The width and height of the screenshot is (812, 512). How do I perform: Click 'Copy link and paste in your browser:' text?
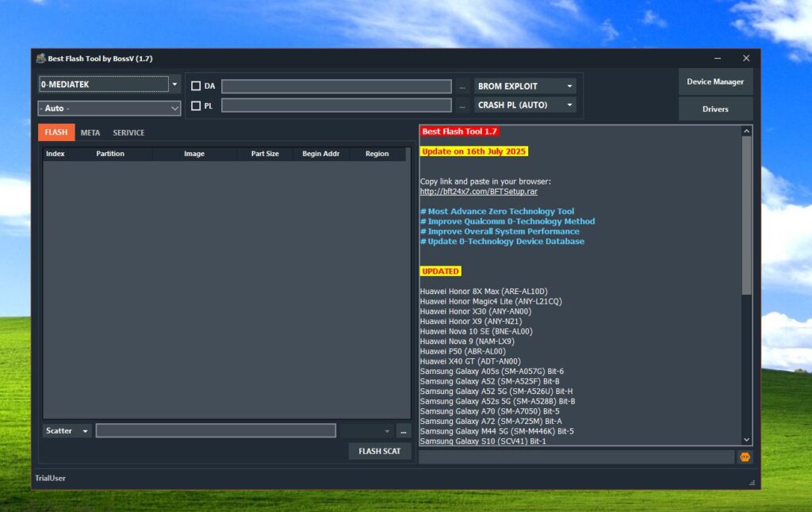coord(485,181)
